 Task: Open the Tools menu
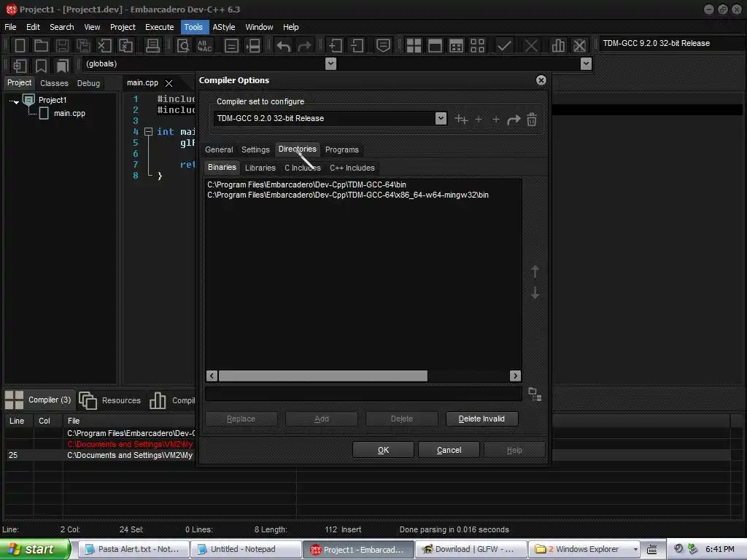pos(193,27)
